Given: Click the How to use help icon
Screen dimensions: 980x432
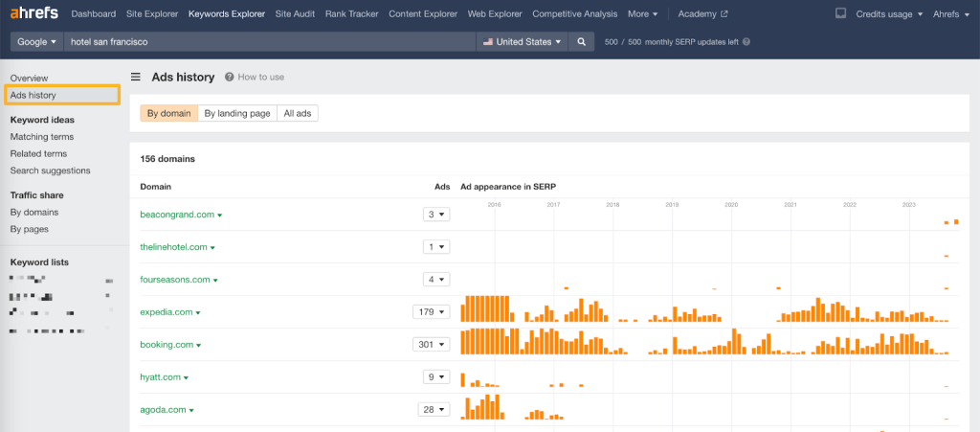Looking at the screenshot, I should coord(230,78).
